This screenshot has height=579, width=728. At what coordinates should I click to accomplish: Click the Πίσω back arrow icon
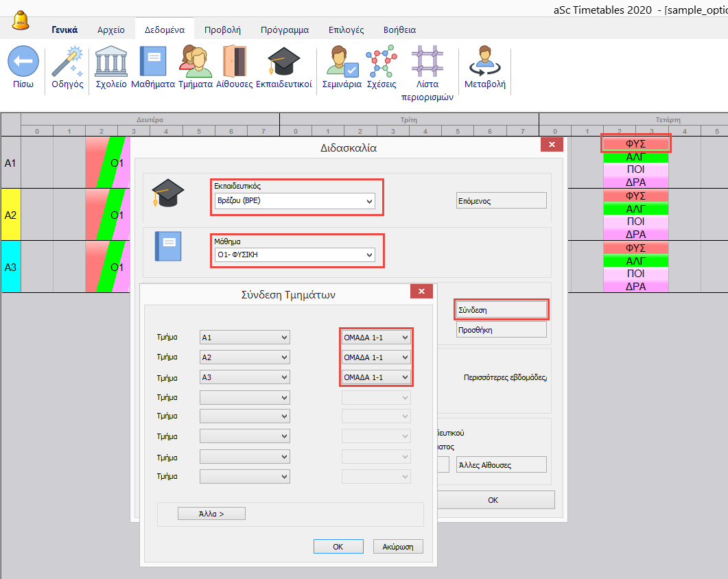click(x=23, y=62)
